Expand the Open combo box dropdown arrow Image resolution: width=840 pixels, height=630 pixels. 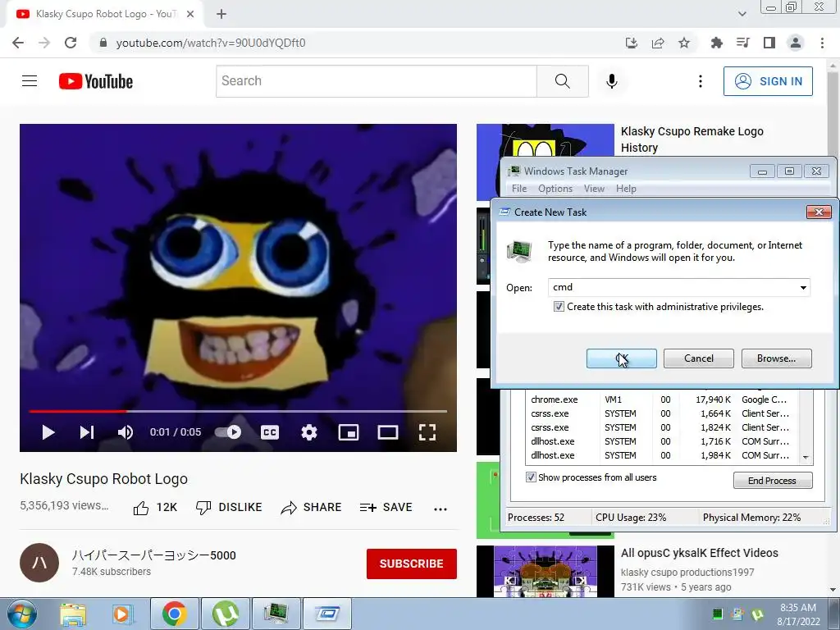pos(803,288)
